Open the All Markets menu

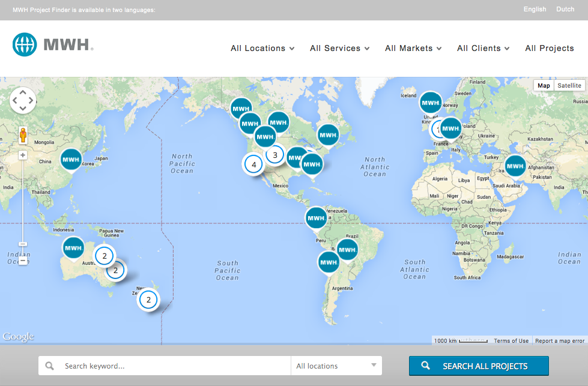pyautogui.click(x=413, y=48)
